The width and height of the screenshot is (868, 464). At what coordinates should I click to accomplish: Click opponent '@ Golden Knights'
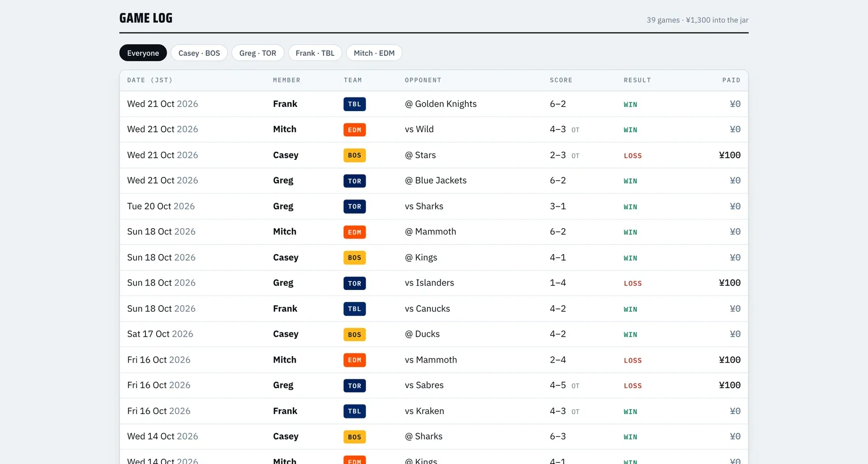pyautogui.click(x=441, y=104)
